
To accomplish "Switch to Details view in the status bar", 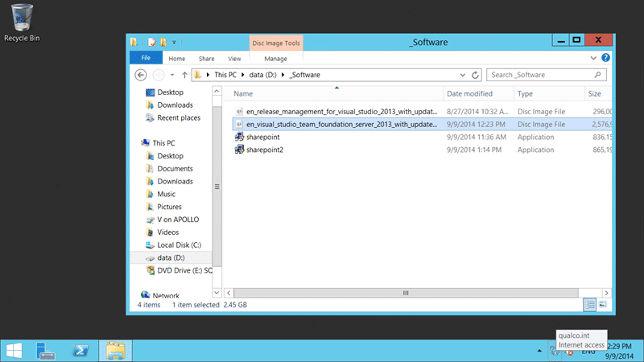I will coord(590,305).
